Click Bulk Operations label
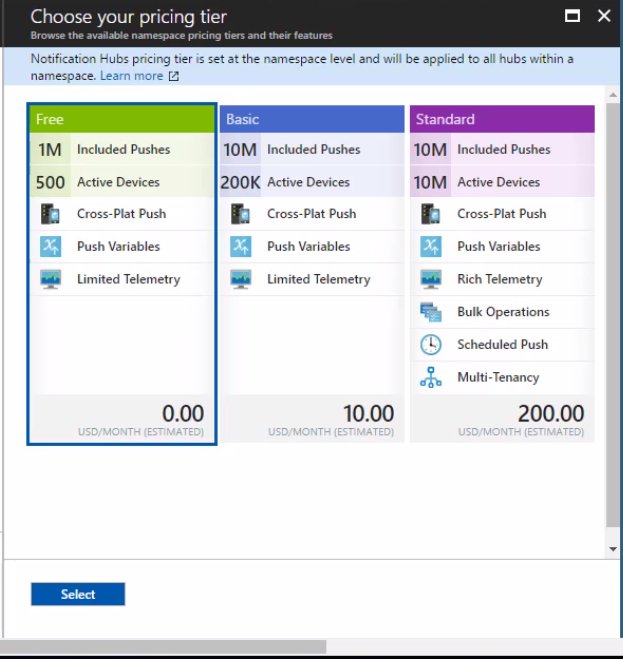 pos(503,312)
